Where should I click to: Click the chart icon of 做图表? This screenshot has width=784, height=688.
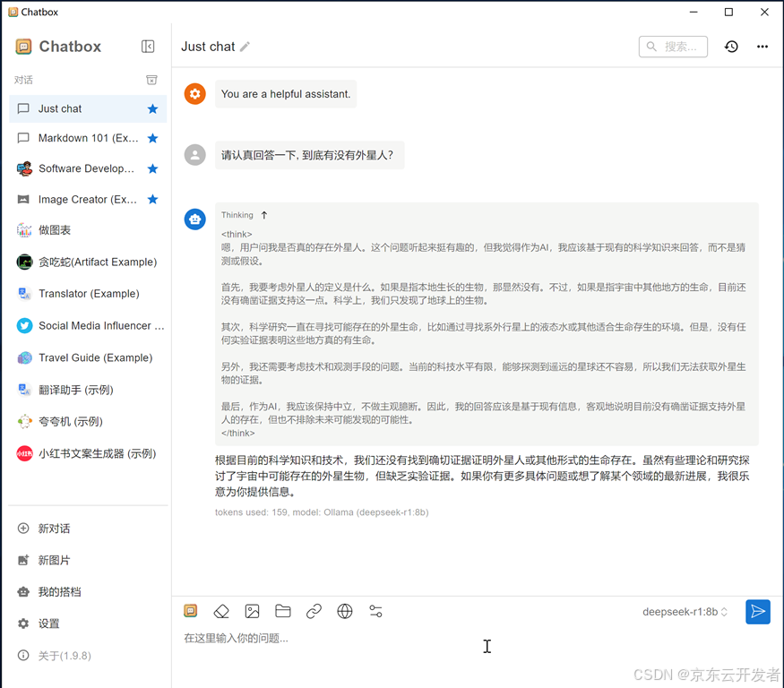[24, 230]
